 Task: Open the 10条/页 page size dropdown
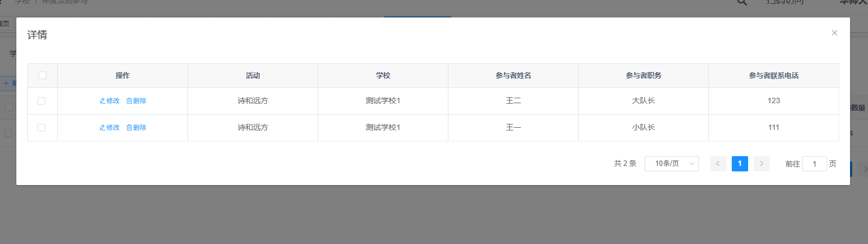click(671, 164)
